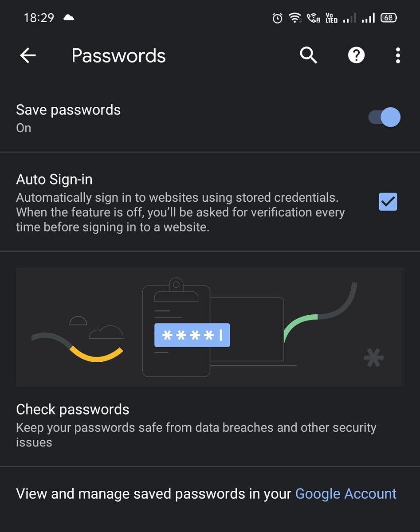Tap the full-strength signal bars icon
The width and height of the screenshot is (420, 532).
[368, 19]
